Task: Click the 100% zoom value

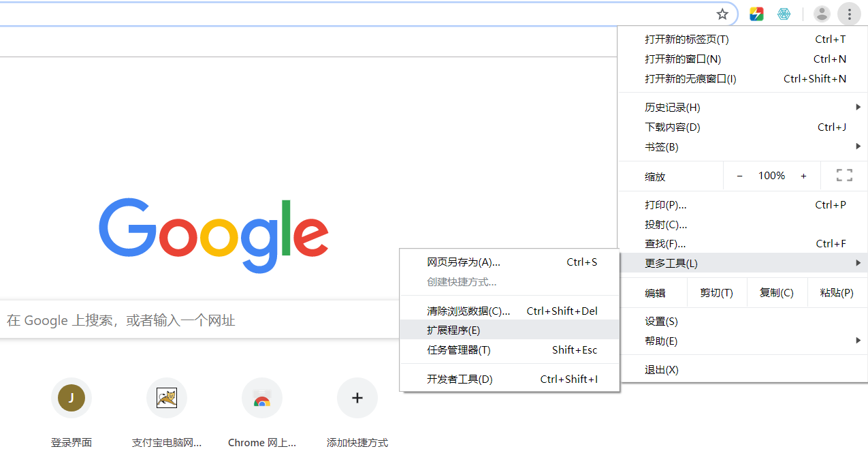Action: click(771, 176)
